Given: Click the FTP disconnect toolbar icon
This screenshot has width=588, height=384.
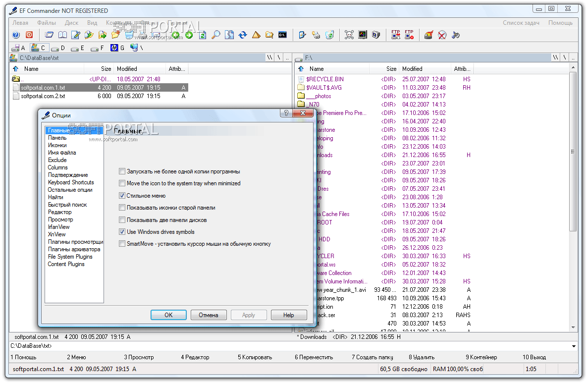Looking at the screenshot, I should click(x=409, y=35).
